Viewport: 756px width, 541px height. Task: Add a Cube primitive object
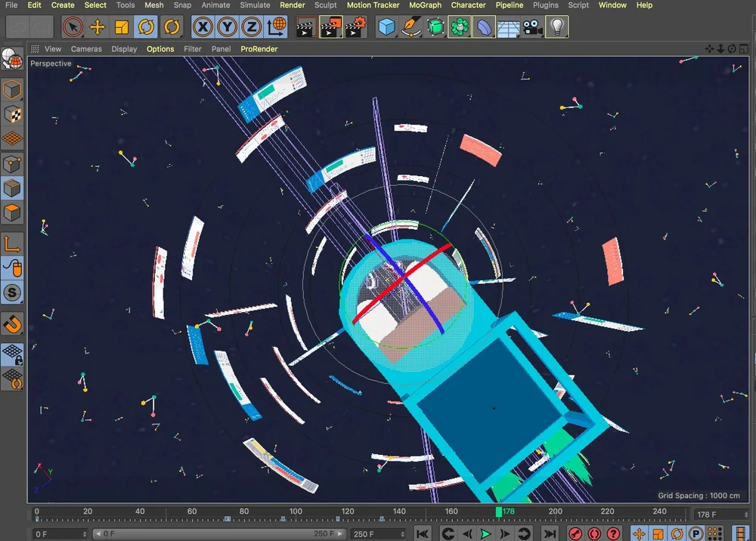pos(387,28)
